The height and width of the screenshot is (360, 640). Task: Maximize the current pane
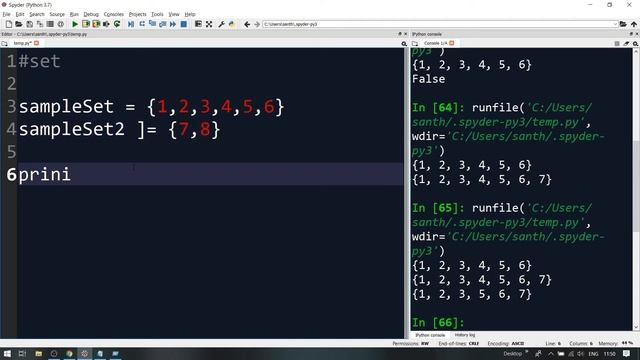(198, 24)
